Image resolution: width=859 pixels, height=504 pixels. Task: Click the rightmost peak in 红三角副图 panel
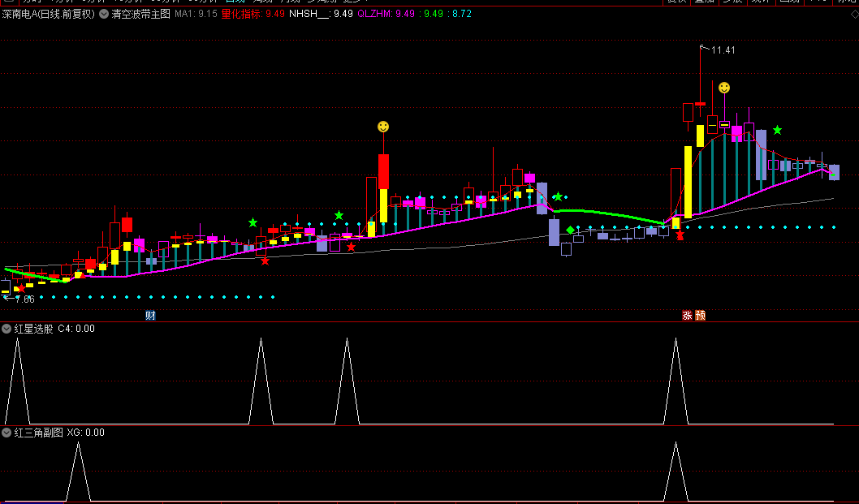[x=676, y=445]
